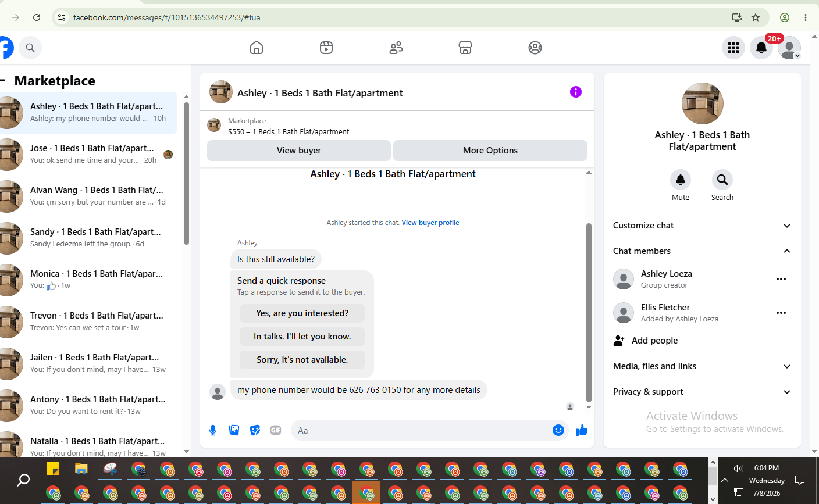819x504 pixels.
Task: Choose a sticker from the composer
Action: tap(255, 430)
